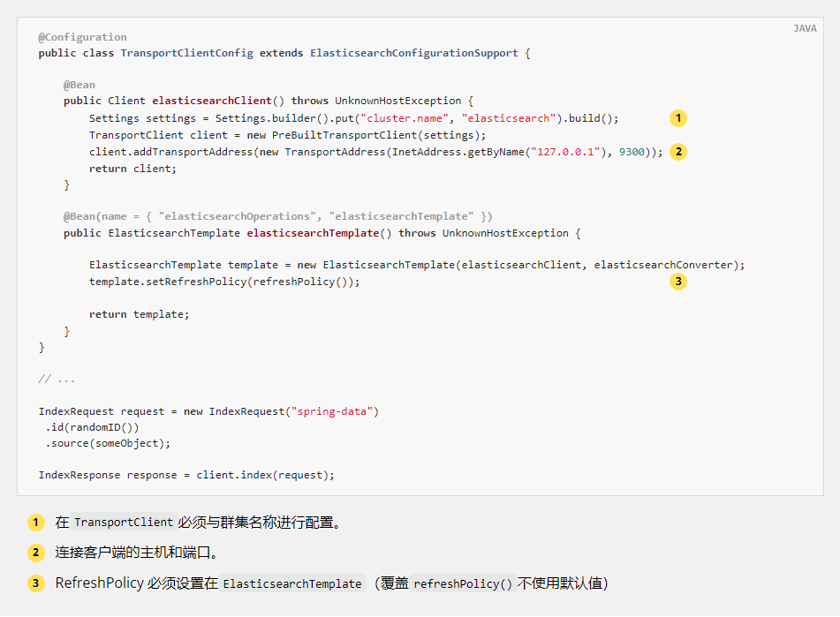Screen dimensions: 840x617
Task: Click elasticsearchConverter in the constructor call
Action: pos(663,265)
